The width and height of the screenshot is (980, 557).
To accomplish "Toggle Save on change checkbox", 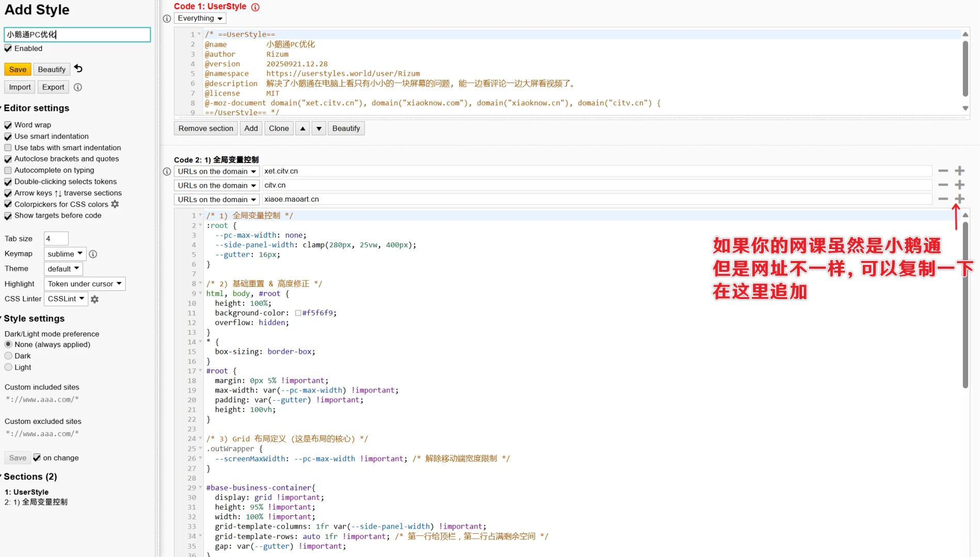I will [x=37, y=457].
